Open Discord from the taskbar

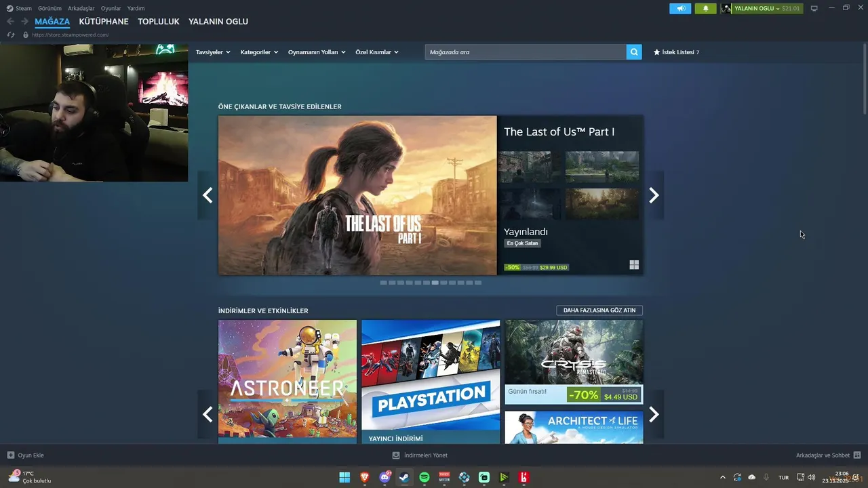384,477
